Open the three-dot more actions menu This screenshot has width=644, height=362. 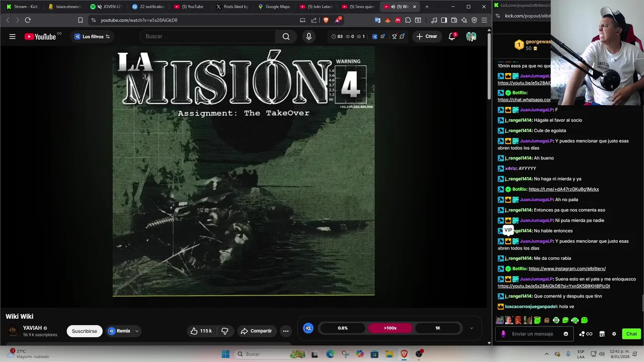(x=286, y=331)
